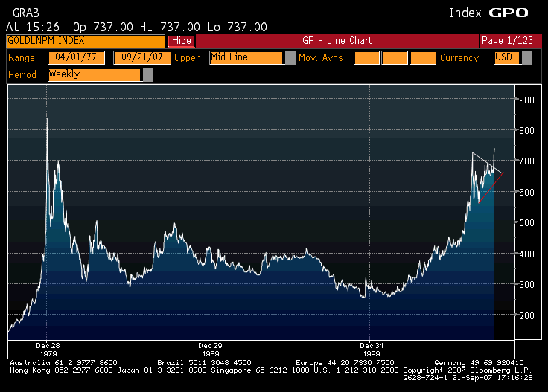
Task: Click the Dec 31 1999 axis marker
Action: pyautogui.click(x=371, y=350)
